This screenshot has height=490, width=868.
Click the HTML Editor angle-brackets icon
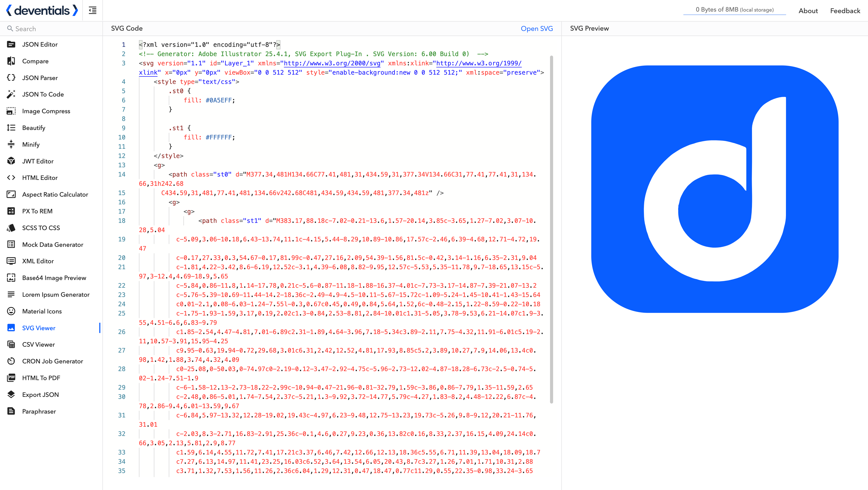click(x=11, y=178)
